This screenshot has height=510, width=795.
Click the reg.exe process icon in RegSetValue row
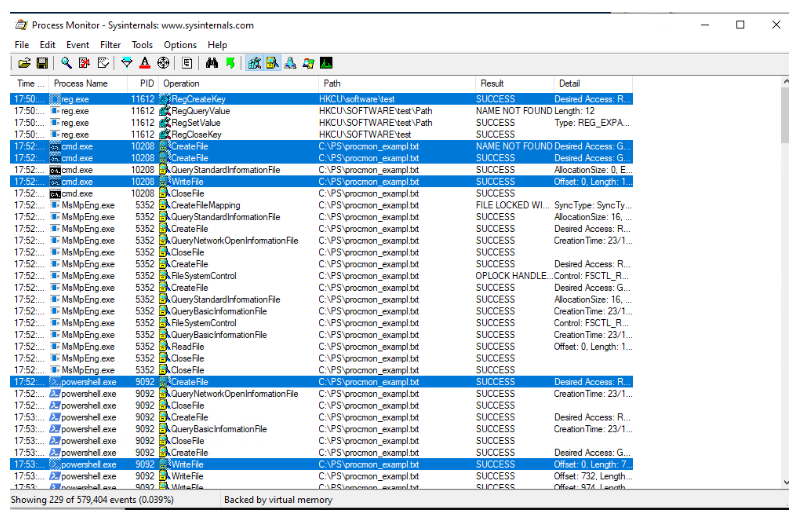55,123
